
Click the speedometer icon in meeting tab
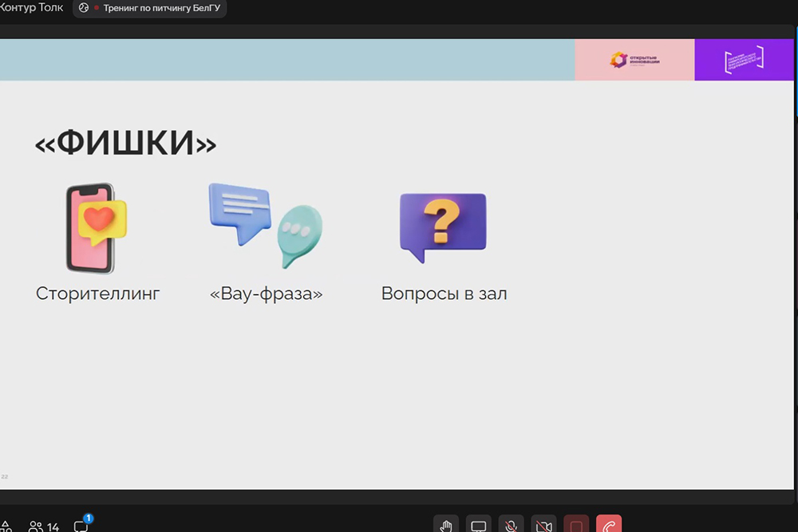[84, 8]
